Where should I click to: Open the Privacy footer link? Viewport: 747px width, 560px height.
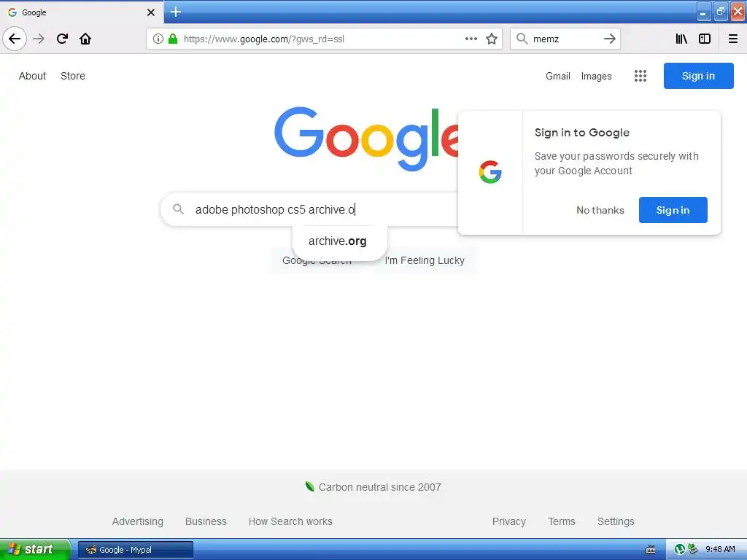[x=508, y=521]
